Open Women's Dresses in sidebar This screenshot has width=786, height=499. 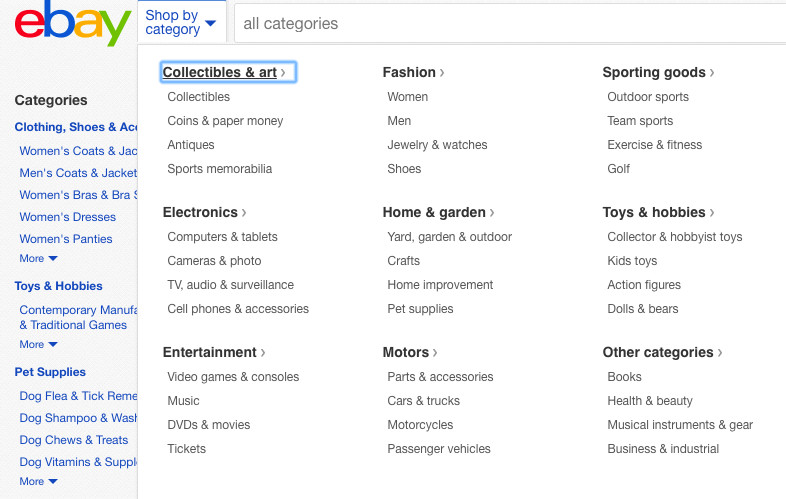pos(68,217)
